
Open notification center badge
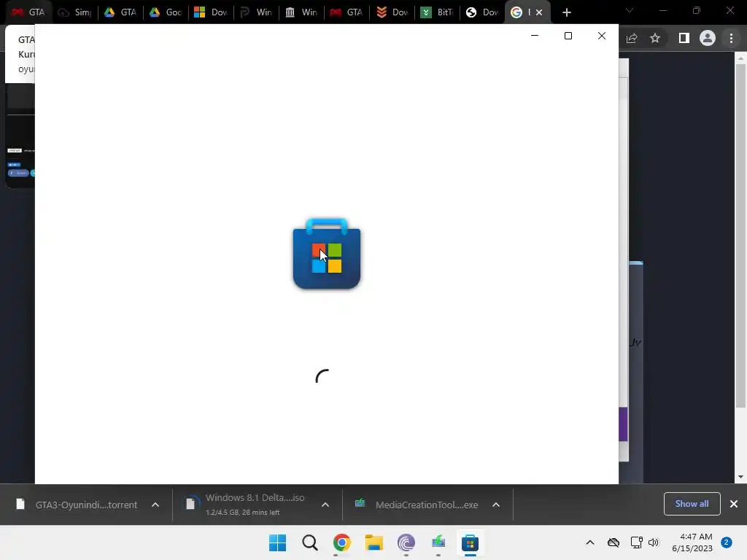pyautogui.click(x=727, y=542)
